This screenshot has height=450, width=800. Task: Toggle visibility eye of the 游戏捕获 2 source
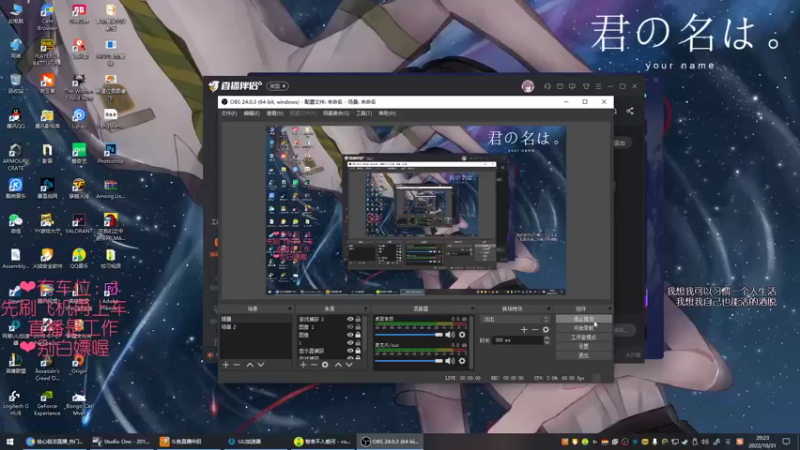350,319
